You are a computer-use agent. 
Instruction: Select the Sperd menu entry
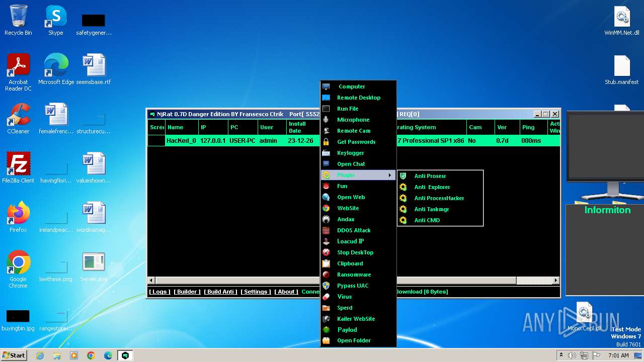pos(358,308)
